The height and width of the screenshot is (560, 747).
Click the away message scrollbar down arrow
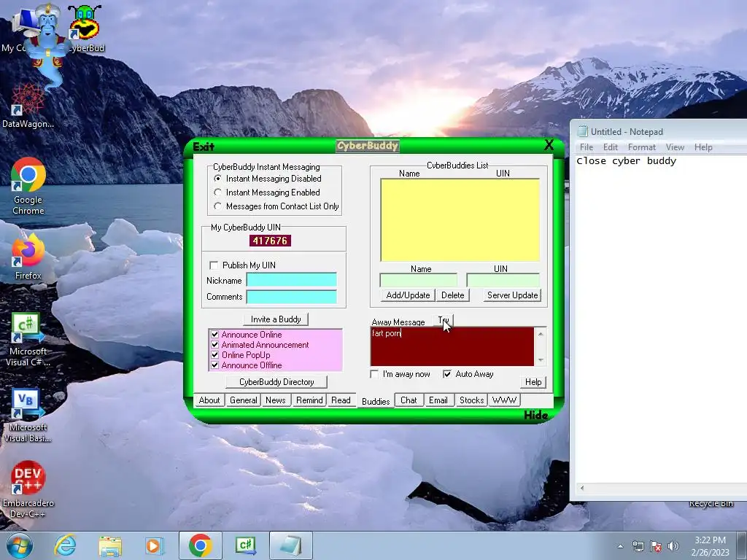coord(541,360)
